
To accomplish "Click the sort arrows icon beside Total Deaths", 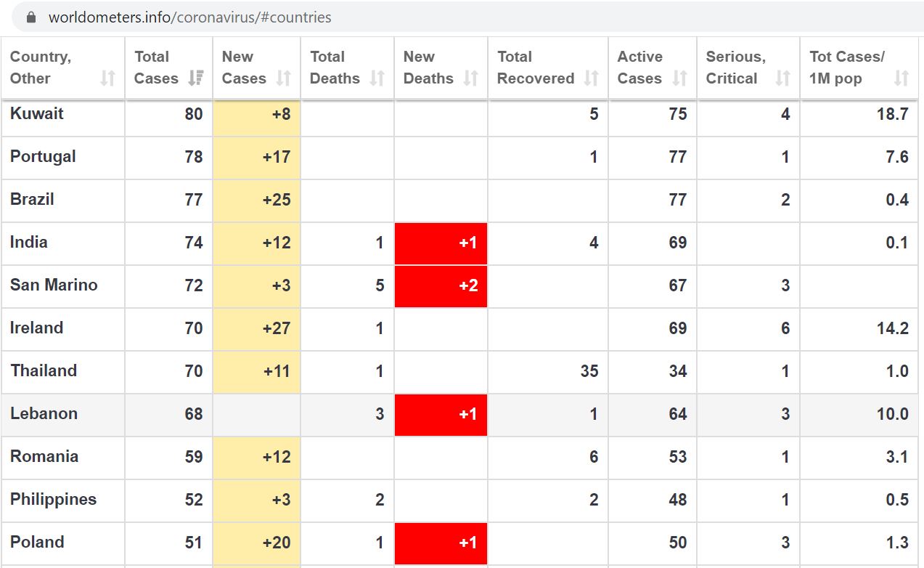I will pos(377,78).
